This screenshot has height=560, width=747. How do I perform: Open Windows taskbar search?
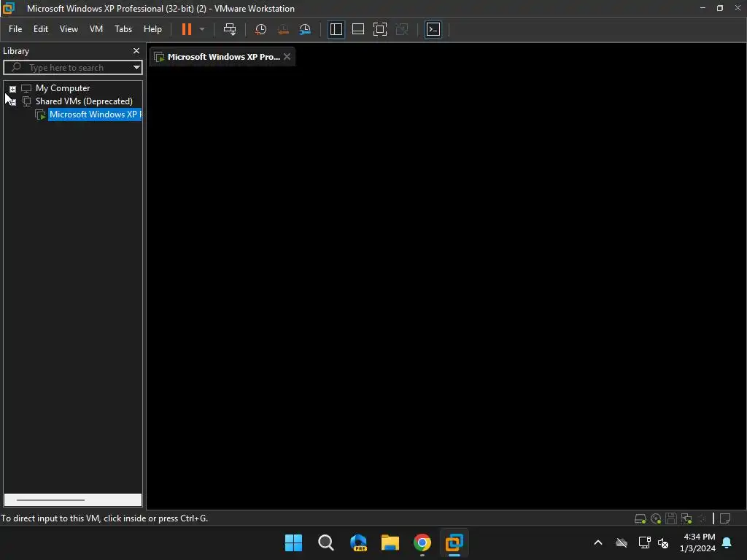click(x=326, y=542)
